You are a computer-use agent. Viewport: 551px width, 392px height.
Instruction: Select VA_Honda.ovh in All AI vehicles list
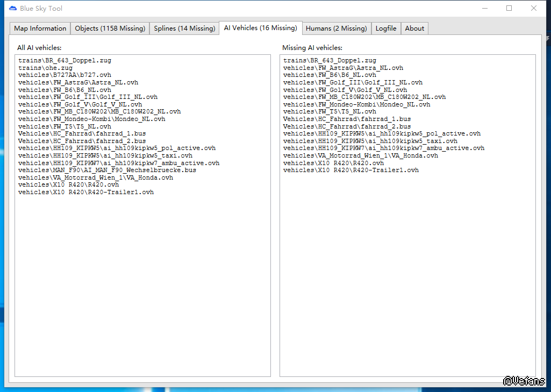tap(96, 177)
